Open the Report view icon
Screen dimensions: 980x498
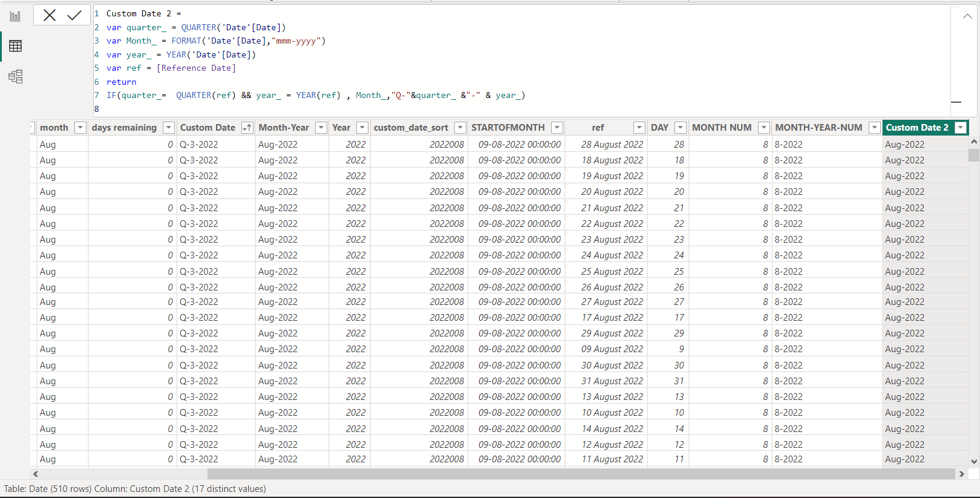(x=15, y=16)
